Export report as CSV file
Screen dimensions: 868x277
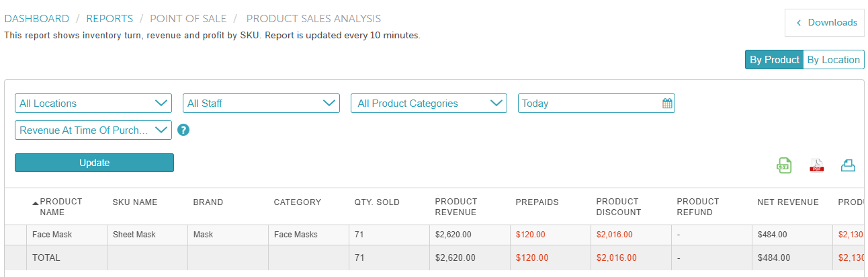pos(783,165)
